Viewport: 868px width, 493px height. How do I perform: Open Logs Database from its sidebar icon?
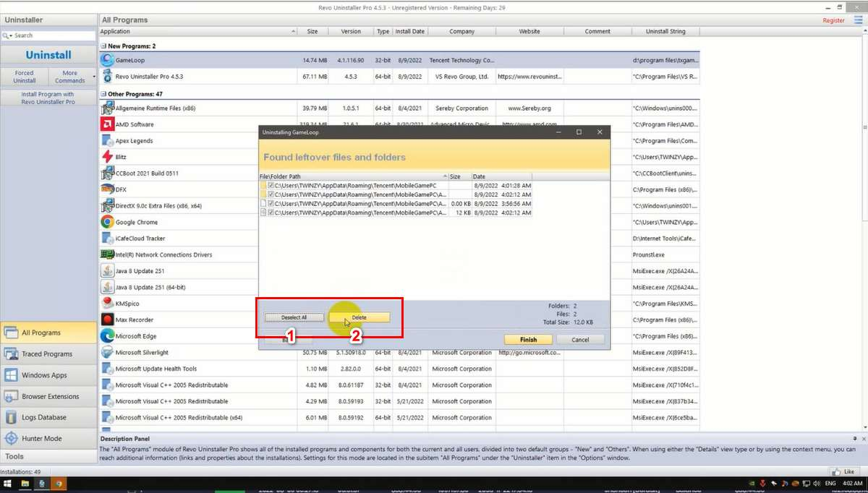[12, 417]
